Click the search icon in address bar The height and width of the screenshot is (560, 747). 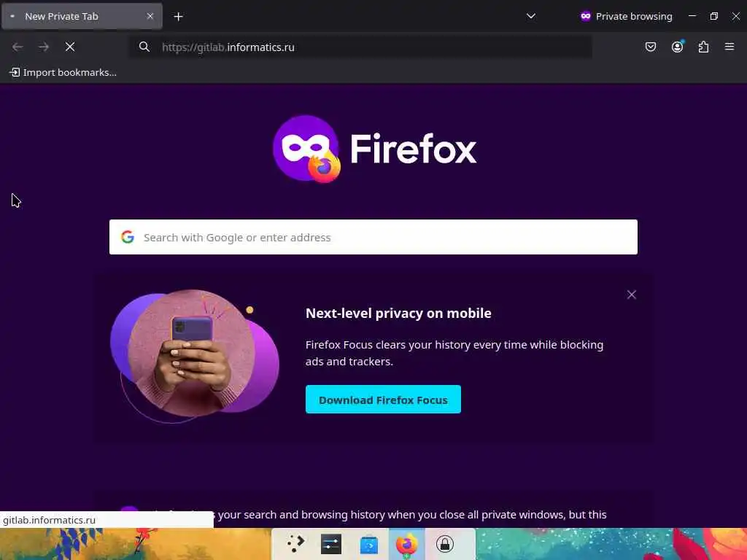click(144, 47)
